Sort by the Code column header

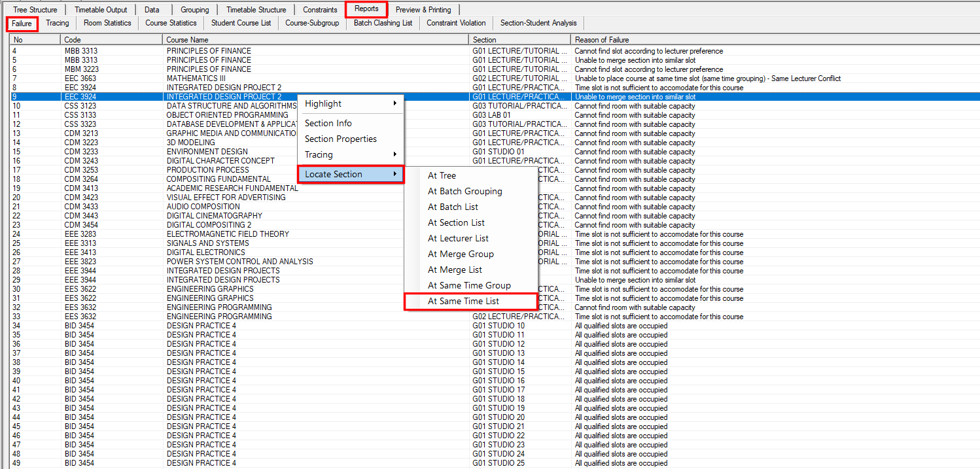coord(112,40)
